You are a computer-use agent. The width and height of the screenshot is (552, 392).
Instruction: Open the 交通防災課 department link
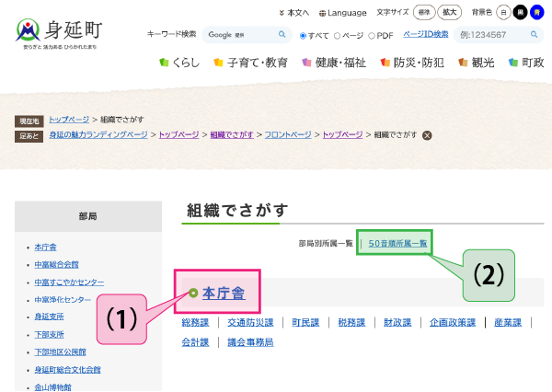pyautogui.click(x=250, y=322)
